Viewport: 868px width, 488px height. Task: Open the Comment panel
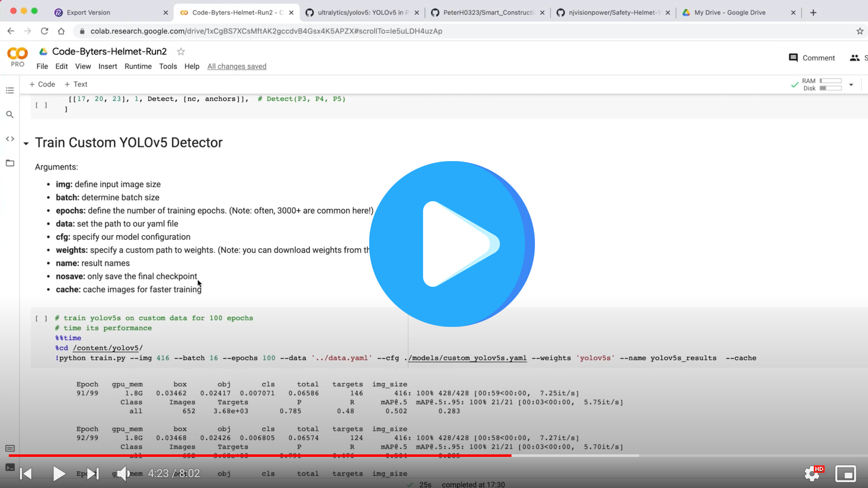[812, 58]
